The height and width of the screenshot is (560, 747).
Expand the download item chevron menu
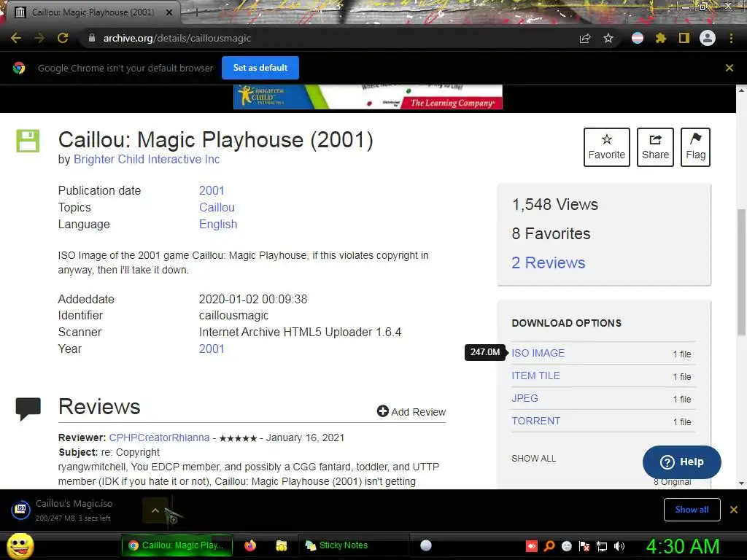coord(155,510)
